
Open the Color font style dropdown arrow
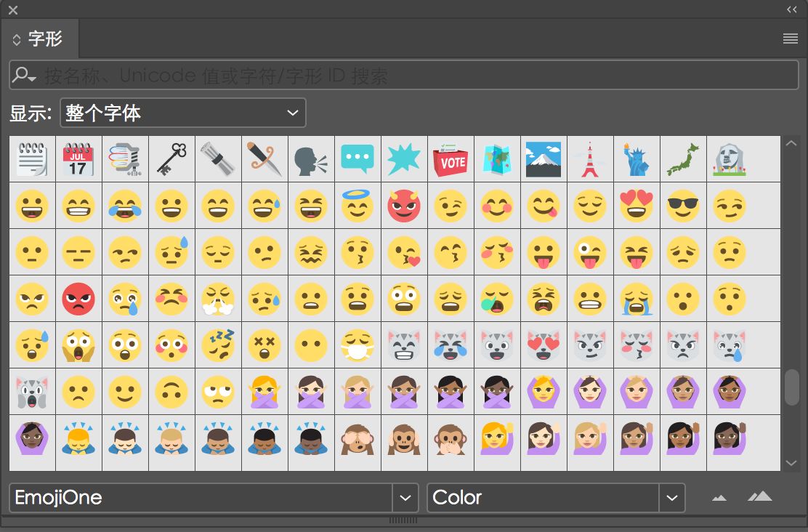click(x=672, y=498)
